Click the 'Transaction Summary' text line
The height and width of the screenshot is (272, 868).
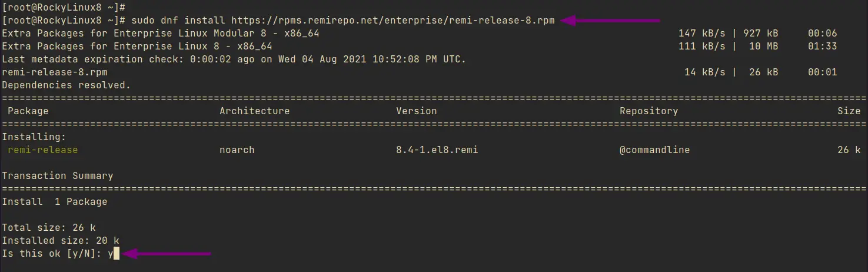tap(58, 176)
